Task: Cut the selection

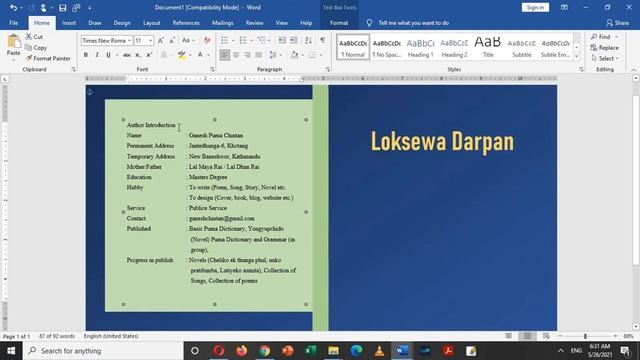Action: (34, 37)
